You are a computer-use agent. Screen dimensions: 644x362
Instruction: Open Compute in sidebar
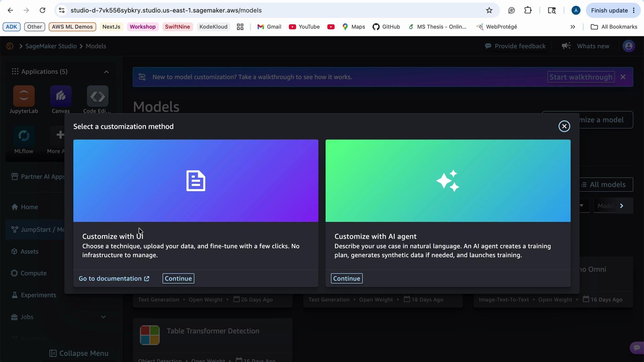(x=29, y=273)
